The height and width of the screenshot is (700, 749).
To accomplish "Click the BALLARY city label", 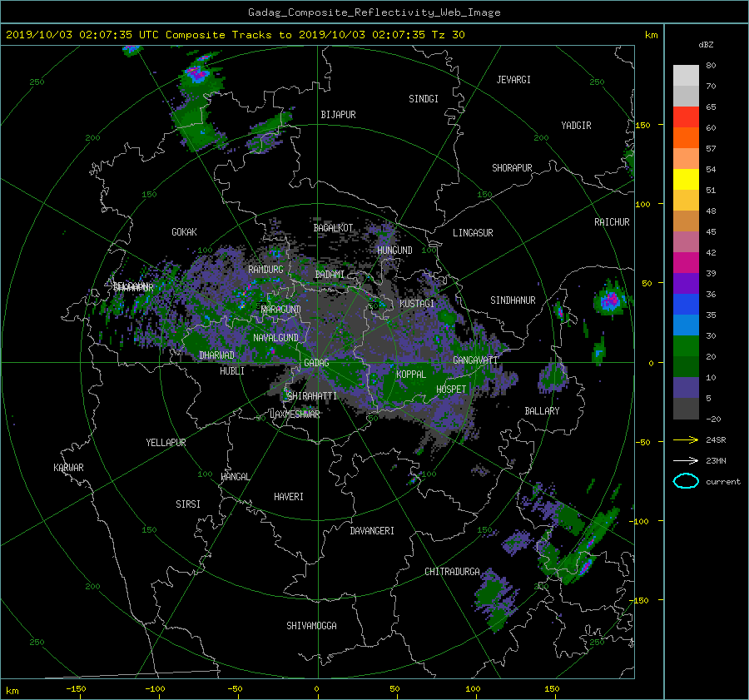I will (x=542, y=411).
